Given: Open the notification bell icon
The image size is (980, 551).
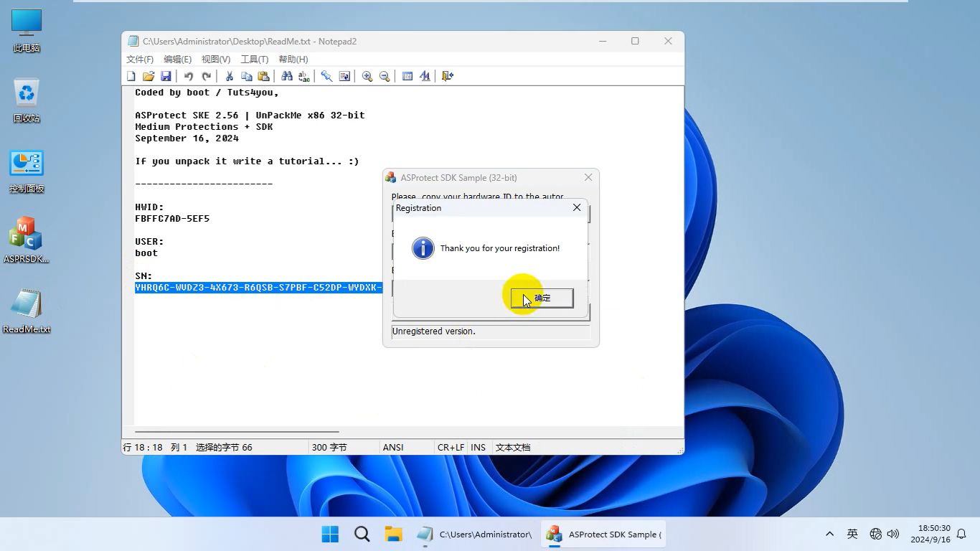Looking at the screenshot, I should coord(961,534).
